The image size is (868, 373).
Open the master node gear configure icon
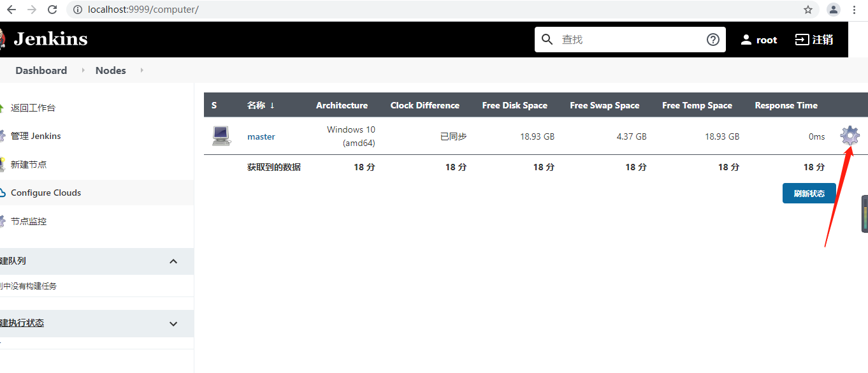coord(850,135)
